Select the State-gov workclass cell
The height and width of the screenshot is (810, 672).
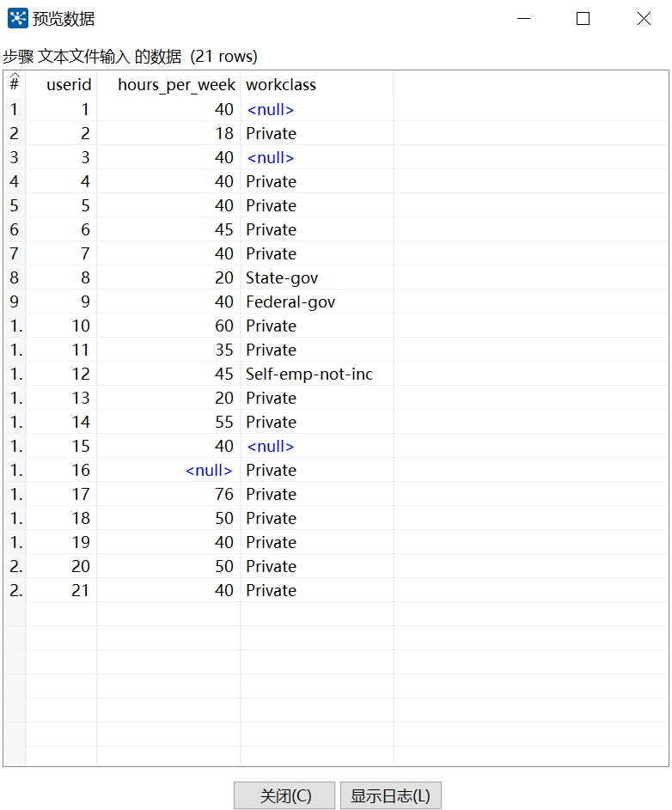(x=317, y=278)
